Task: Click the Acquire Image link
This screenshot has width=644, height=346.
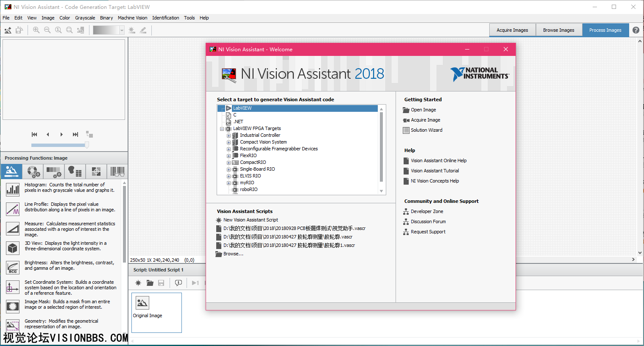Action: (x=425, y=120)
